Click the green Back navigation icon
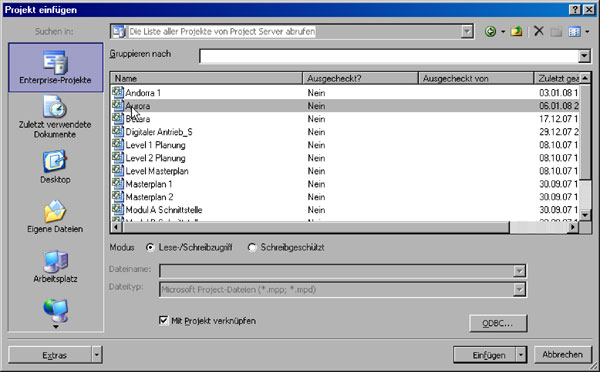Image resolution: width=600 pixels, height=372 pixels. pos(490,31)
